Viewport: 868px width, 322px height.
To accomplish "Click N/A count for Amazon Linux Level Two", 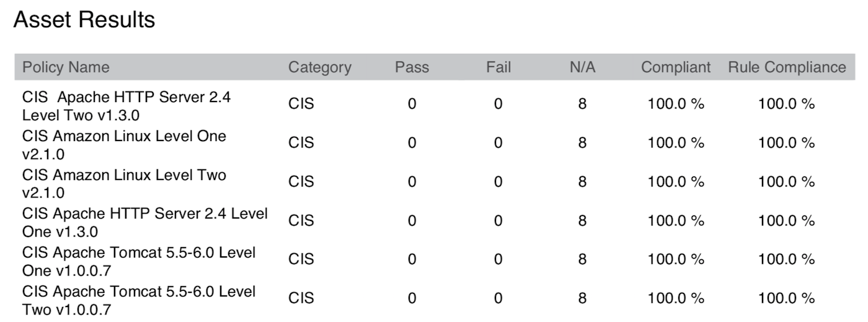I will click(582, 182).
